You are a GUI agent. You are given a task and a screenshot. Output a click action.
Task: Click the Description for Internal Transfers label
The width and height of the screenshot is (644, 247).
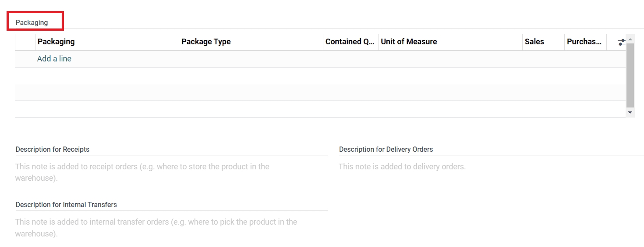coord(66,205)
